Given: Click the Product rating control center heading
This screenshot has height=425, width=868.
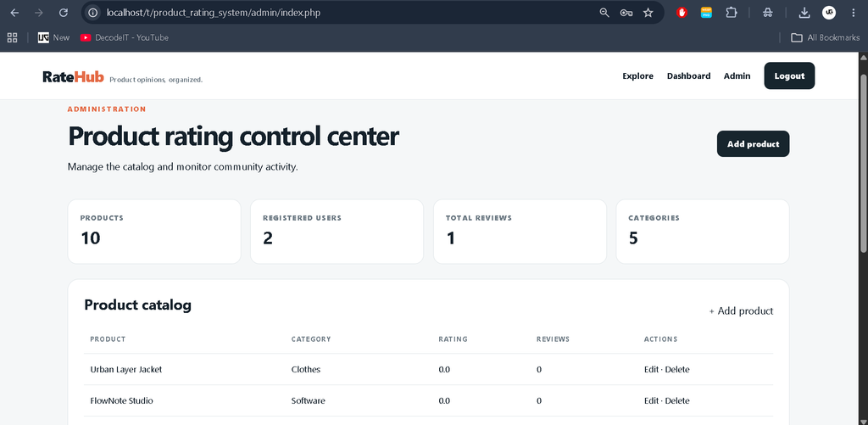Looking at the screenshot, I should click(233, 137).
